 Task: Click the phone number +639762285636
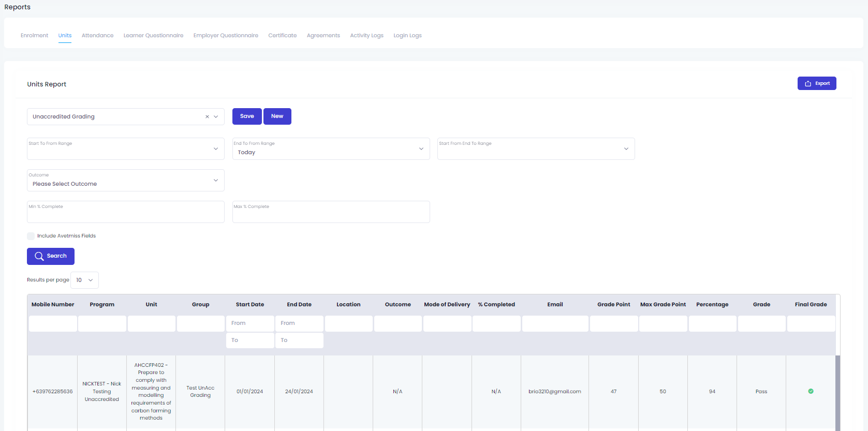[53, 392]
